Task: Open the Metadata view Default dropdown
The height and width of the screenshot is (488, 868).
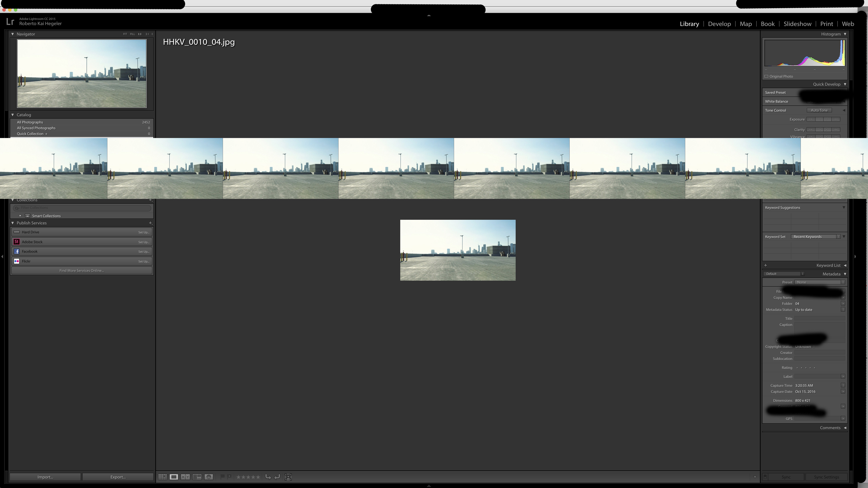Action: pyautogui.click(x=784, y=274)
